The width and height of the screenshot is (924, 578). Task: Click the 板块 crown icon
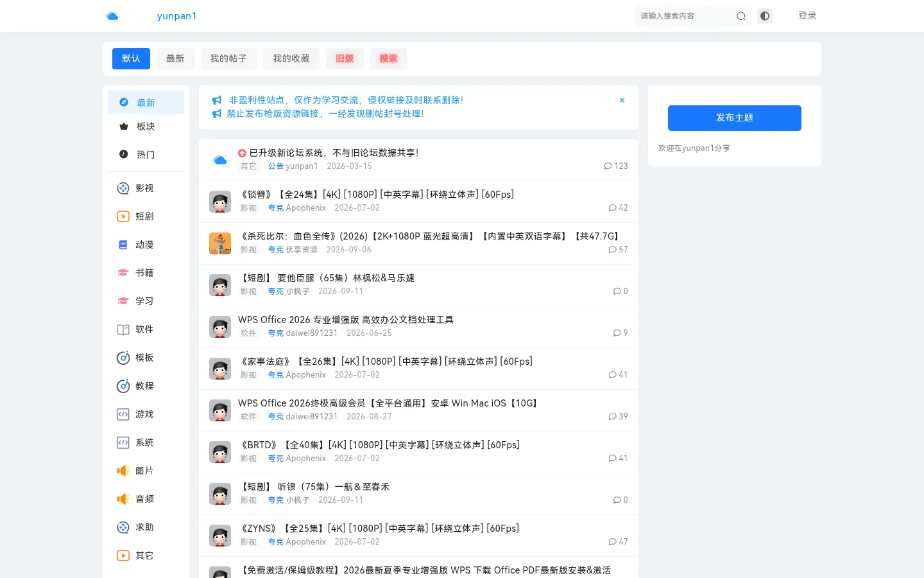click(x=124, y=127)
